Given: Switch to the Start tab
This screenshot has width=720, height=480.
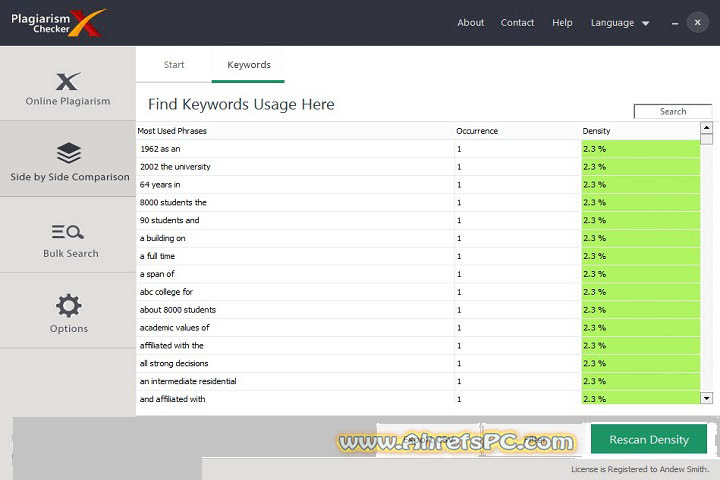Looking at the screenshot, I should [174, 65].
